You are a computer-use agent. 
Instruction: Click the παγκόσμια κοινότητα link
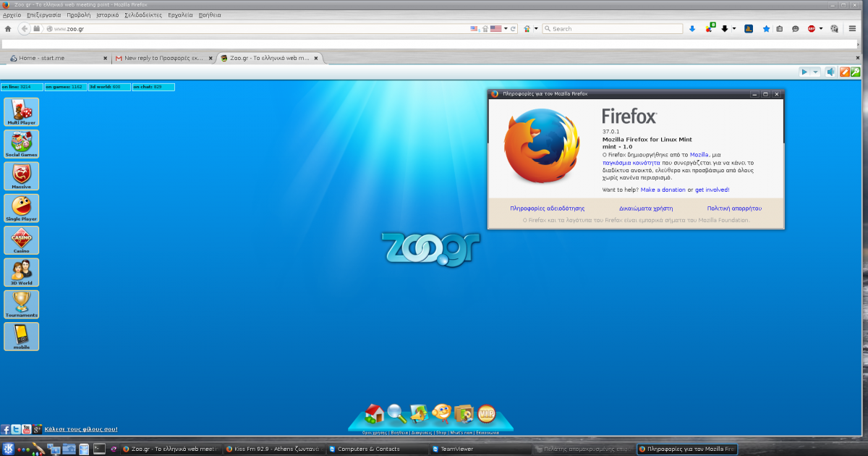tap(631, 163)
